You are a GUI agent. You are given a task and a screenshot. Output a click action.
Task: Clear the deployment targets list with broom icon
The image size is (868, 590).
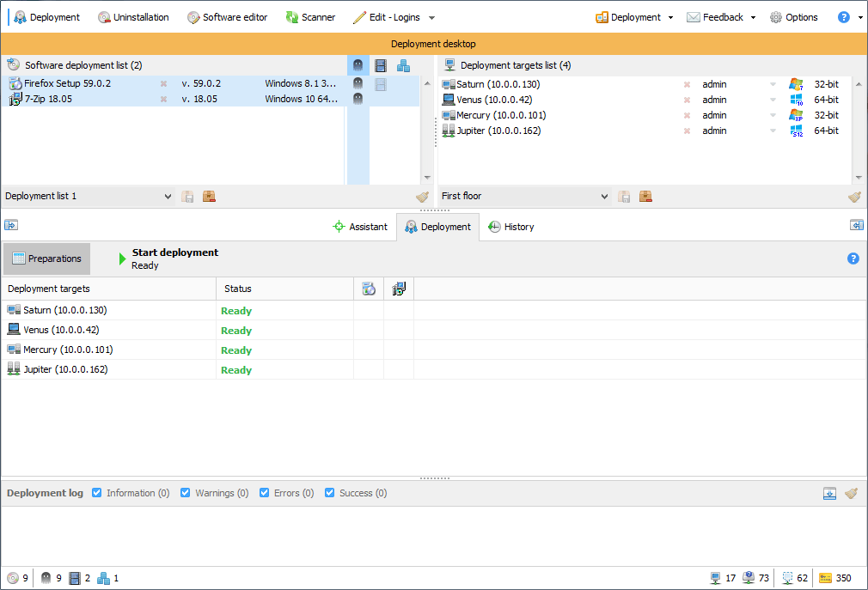pos(854,197)
